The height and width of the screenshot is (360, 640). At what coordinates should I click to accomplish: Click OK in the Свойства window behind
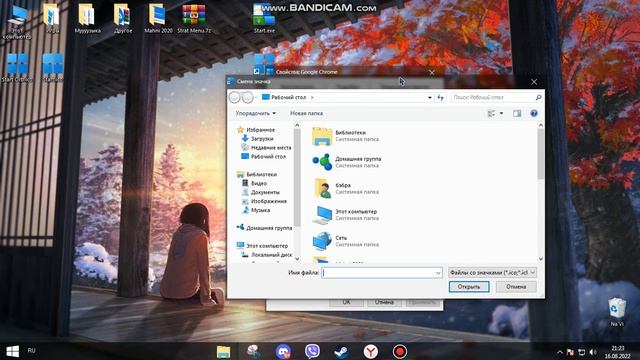(346, 302)
